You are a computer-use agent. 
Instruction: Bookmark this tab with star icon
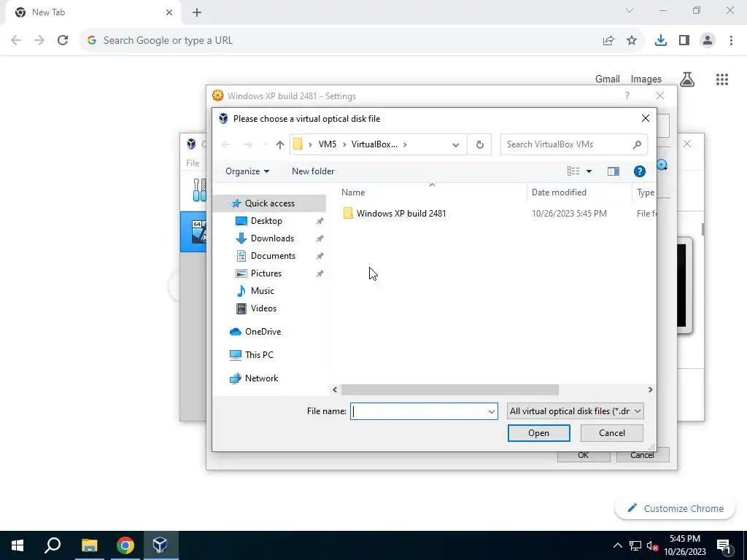632,41
